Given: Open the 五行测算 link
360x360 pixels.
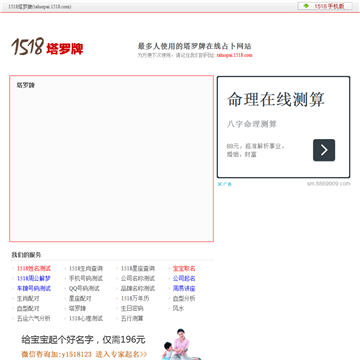Looking at the screenshot, I should pos(132,318).
